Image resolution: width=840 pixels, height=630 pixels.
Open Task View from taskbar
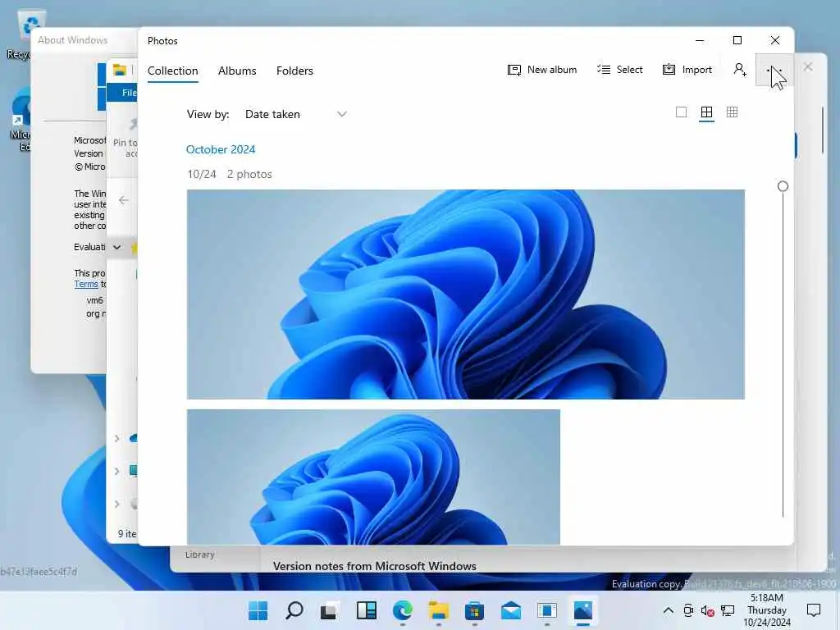tap(330, 610)
